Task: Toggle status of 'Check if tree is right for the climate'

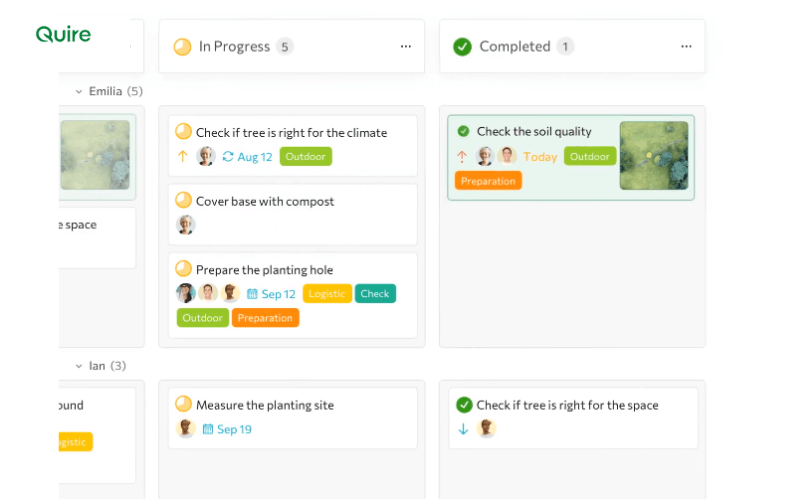Action: click(183, 131)
